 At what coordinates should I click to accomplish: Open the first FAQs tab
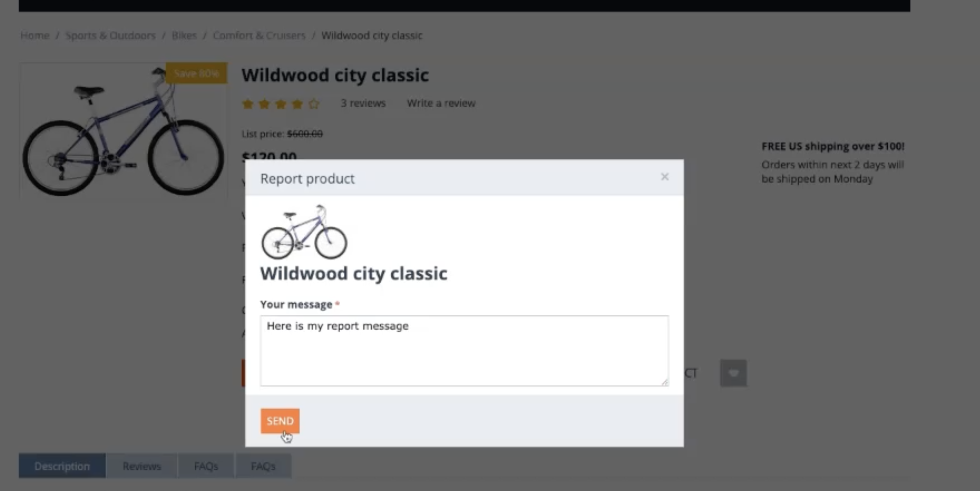[x=206, y=466]
